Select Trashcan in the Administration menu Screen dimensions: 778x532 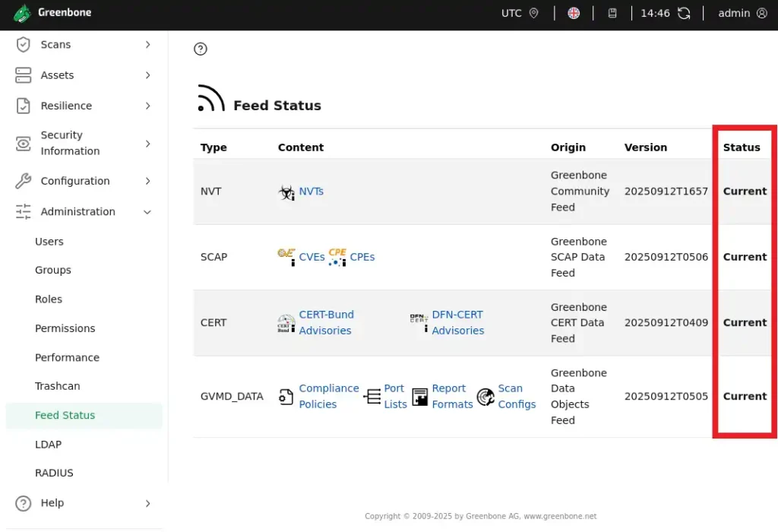click(x=58, y=386)
